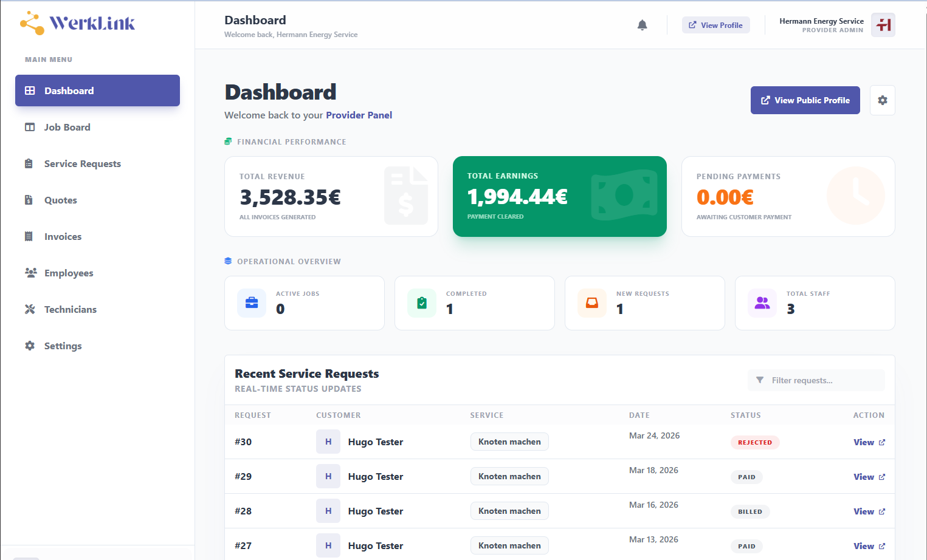Select Technicians in the main menu
Viewport: 927px width, 560px height.
[70, 309]
